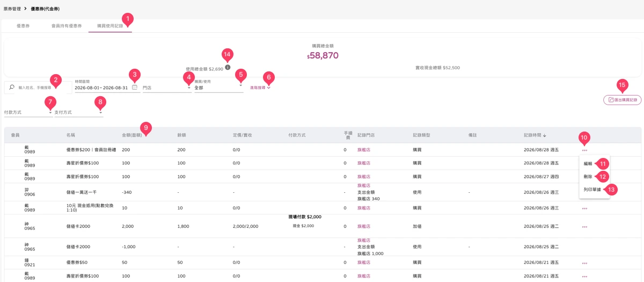Click the 匯出購買記錄 export button
644x282 pixels.
(622, 100)
